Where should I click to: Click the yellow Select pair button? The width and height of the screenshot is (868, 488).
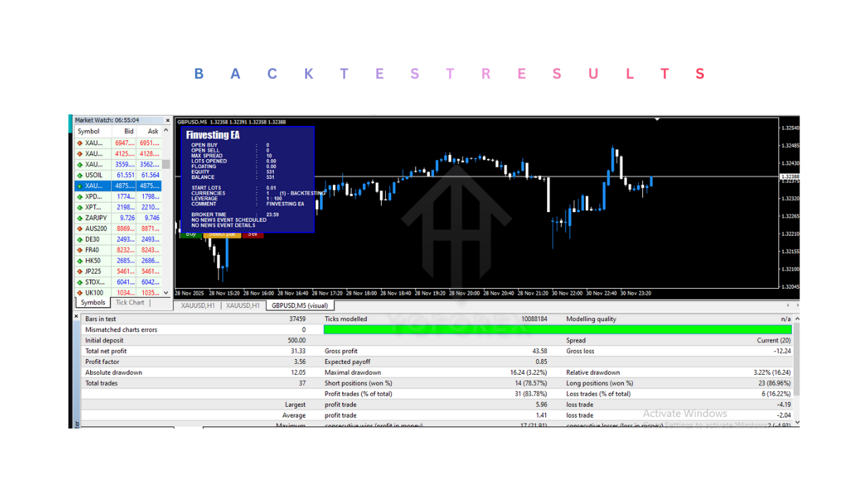pyautogui.click(x=224, y=233)
